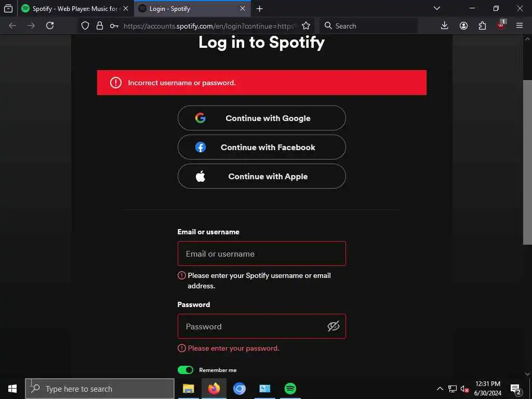Click the Log in to Spotify heading
Viewport: 532px width, 399px height.
pos(262,43)
